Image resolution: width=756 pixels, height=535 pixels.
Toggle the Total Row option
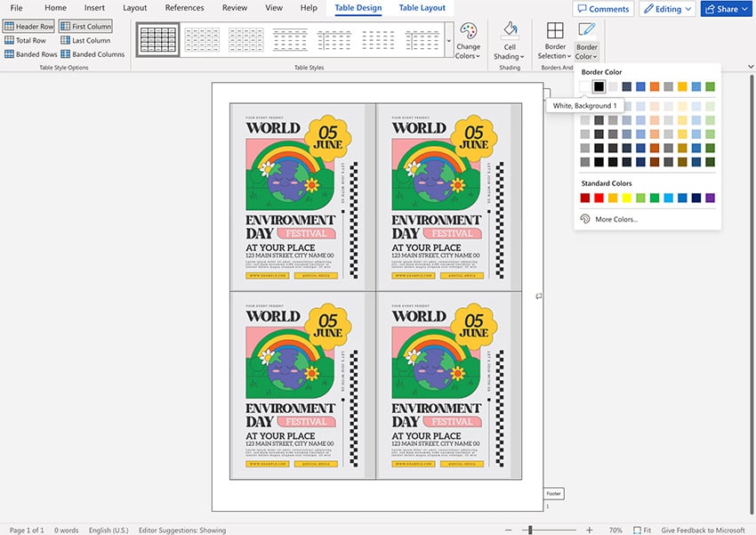(x=25, y=40)
